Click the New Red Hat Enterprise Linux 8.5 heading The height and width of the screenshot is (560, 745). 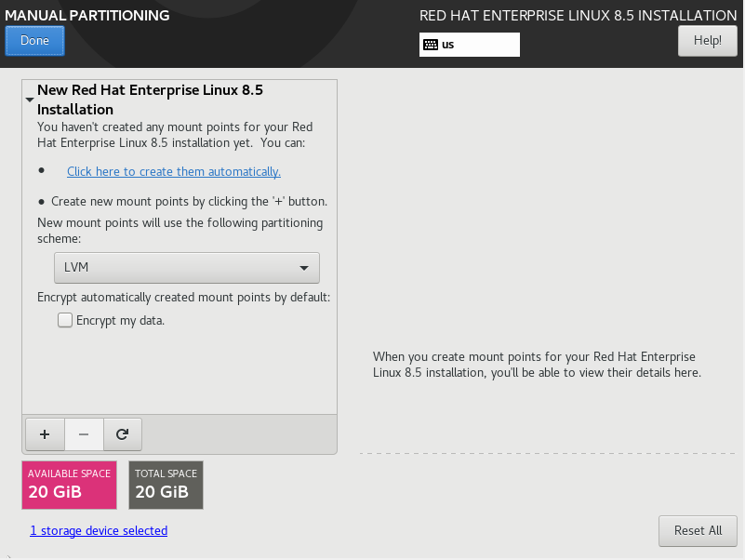coord(150,100)
